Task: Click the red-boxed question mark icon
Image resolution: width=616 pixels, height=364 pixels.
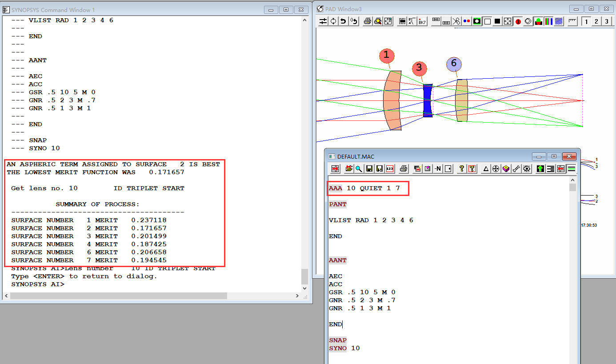Action: (x=472, y=168)
